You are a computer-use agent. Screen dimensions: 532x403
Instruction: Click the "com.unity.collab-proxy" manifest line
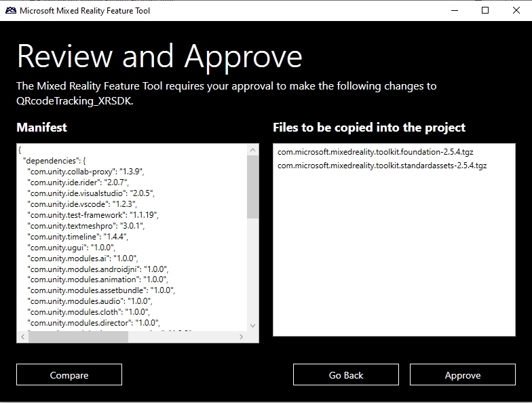pos(85,171)
